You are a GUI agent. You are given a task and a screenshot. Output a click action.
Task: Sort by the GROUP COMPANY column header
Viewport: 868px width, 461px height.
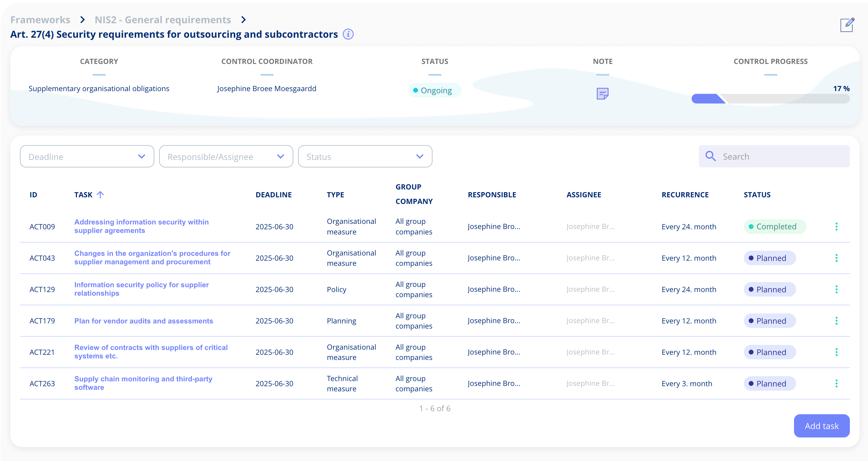click(414, 194)
